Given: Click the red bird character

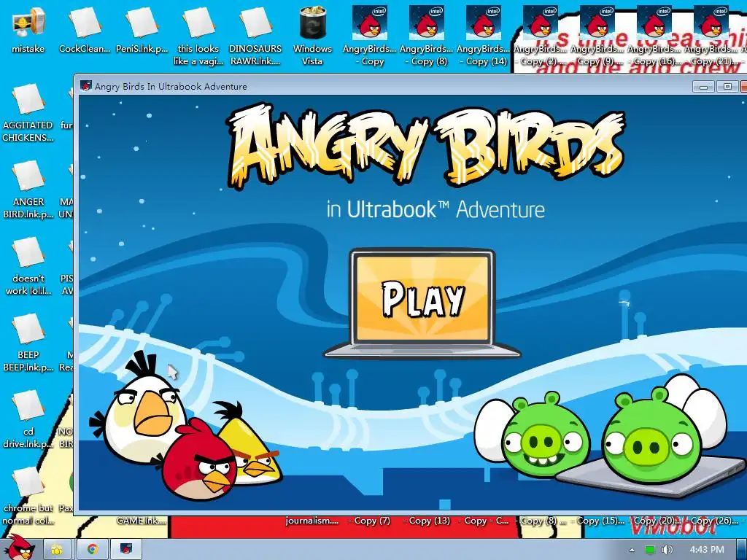Looking at the screenshot, I should click(x=201, y=462).
